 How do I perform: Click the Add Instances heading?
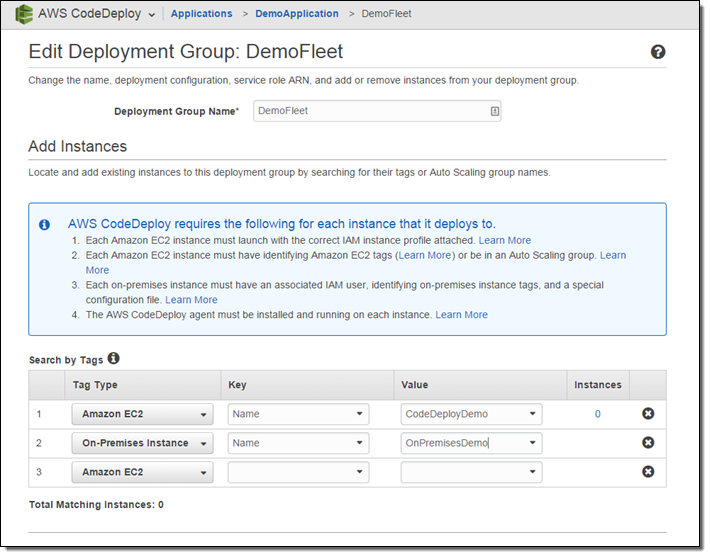[x=78, y=147]
